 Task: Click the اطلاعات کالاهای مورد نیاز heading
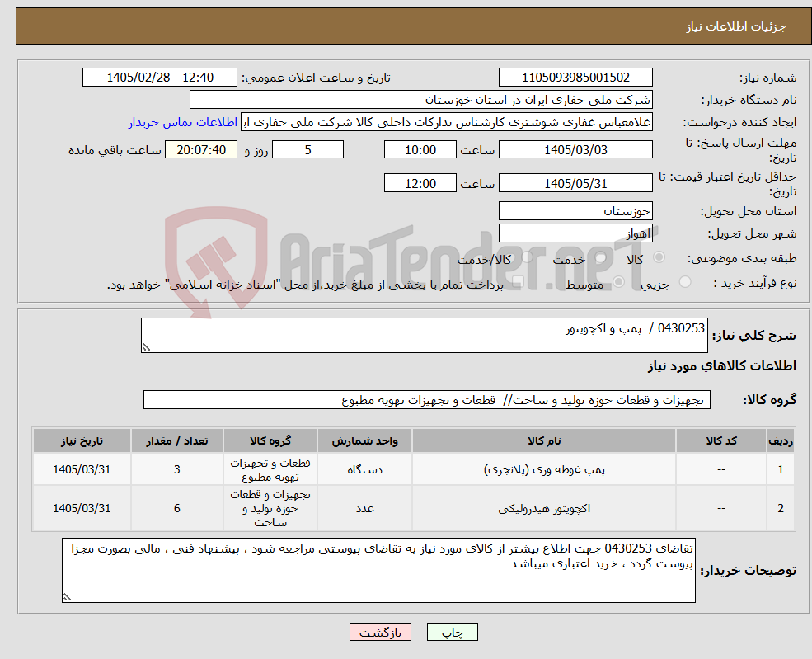722,365
